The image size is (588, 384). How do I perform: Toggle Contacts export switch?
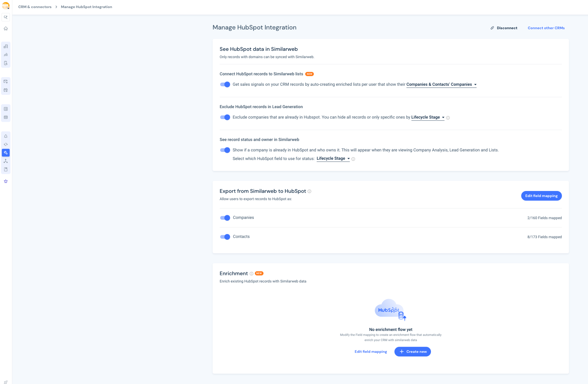tap(225, 237)
